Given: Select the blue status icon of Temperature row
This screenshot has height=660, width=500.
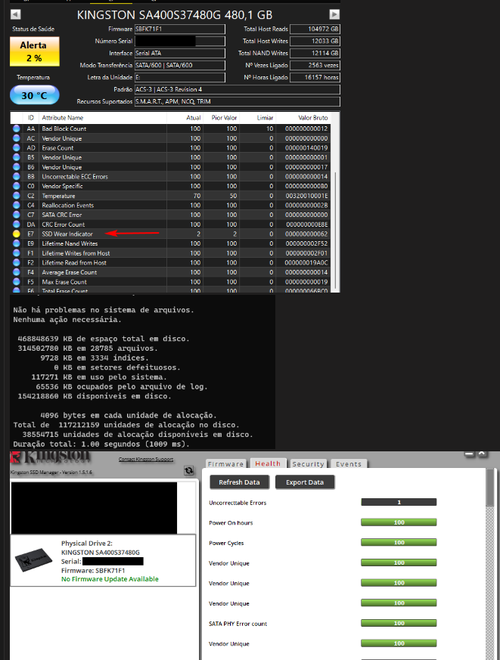Looking at the screenshot, I should 16,196.
